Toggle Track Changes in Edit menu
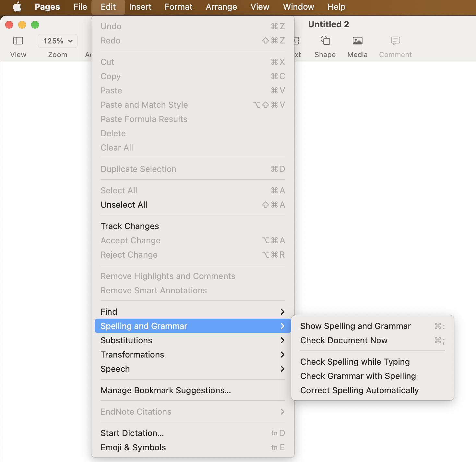The image size is (476, 462). click(193, 226)
